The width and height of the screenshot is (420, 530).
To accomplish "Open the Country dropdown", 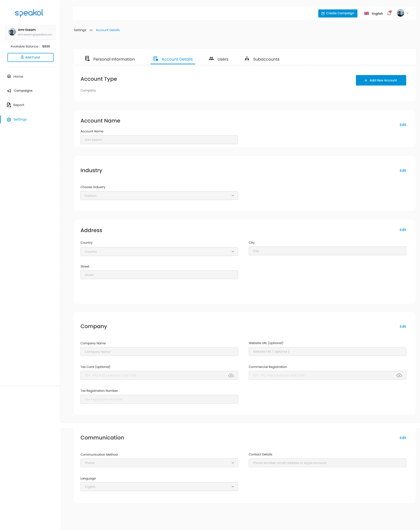I will pyautogui.click(x=159, y=252).
